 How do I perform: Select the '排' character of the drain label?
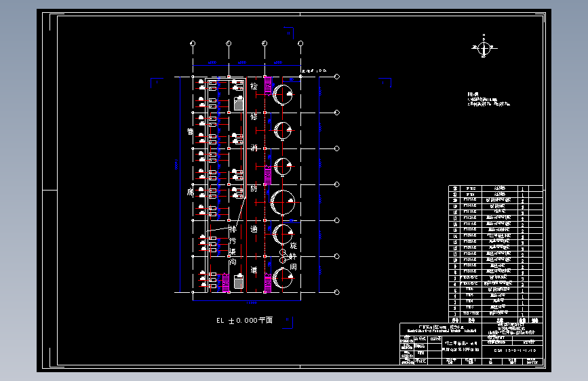click(x=233, y=228)
